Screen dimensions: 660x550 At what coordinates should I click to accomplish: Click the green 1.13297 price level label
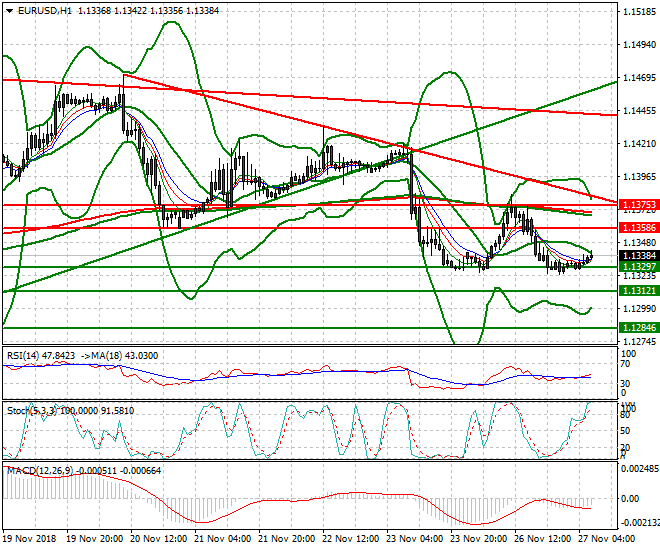point(639,267)
